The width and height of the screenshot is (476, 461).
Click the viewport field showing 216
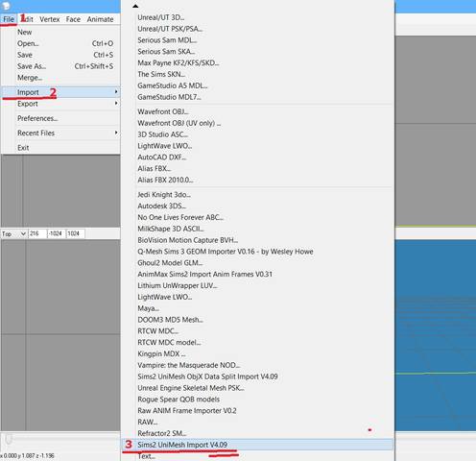click(x=37, y=233)
